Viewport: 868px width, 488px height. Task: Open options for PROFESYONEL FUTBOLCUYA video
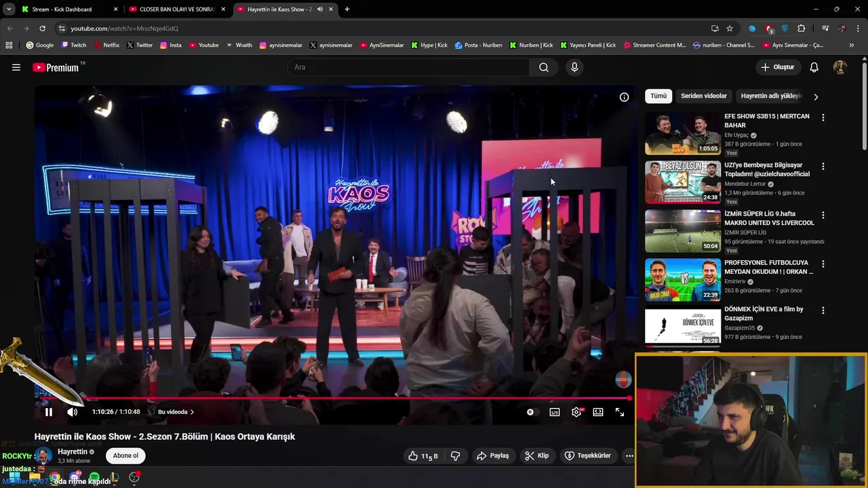(823, 264)
